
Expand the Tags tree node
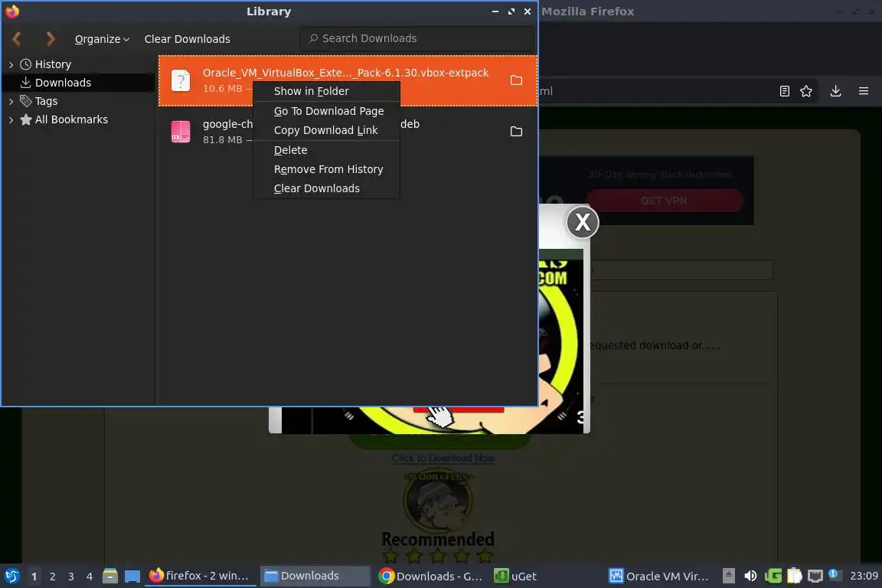[x=11, y=101]
